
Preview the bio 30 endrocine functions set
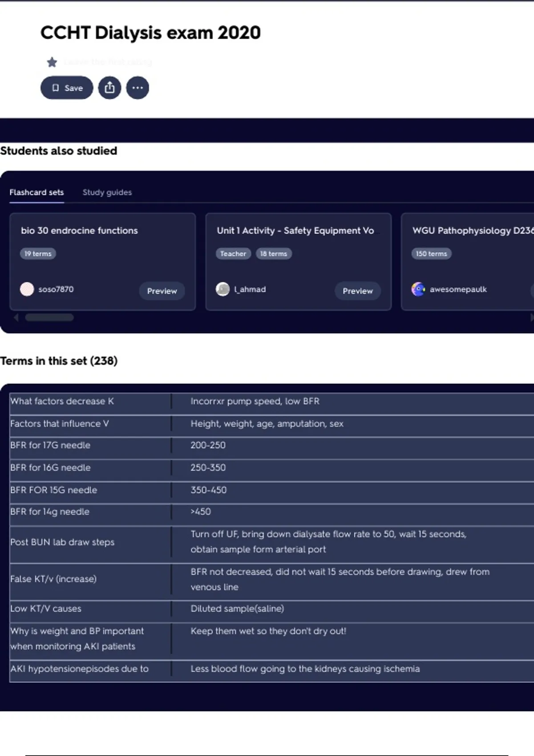[x=162, y=291]
